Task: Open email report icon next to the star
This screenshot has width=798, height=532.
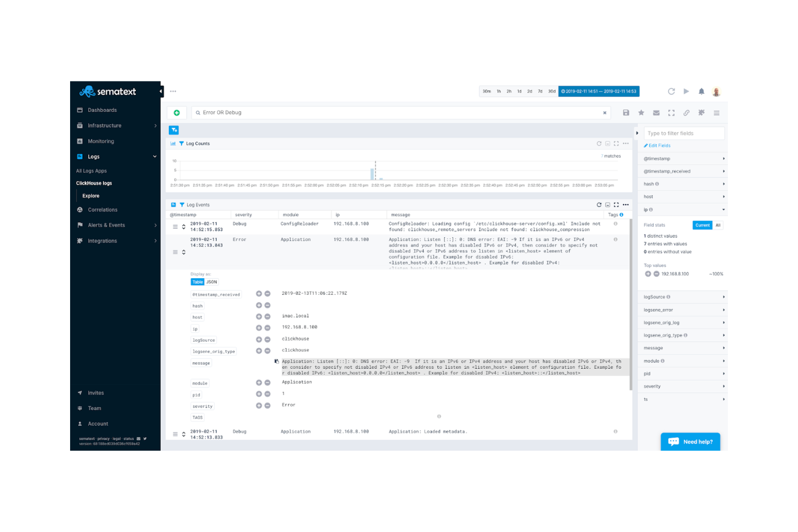Action: click(x=656, y=113)
